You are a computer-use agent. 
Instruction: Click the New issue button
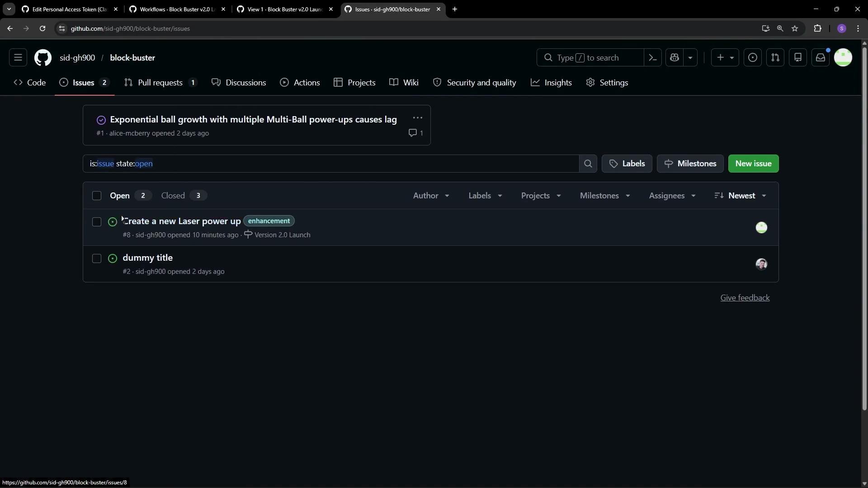pos(753,164)
